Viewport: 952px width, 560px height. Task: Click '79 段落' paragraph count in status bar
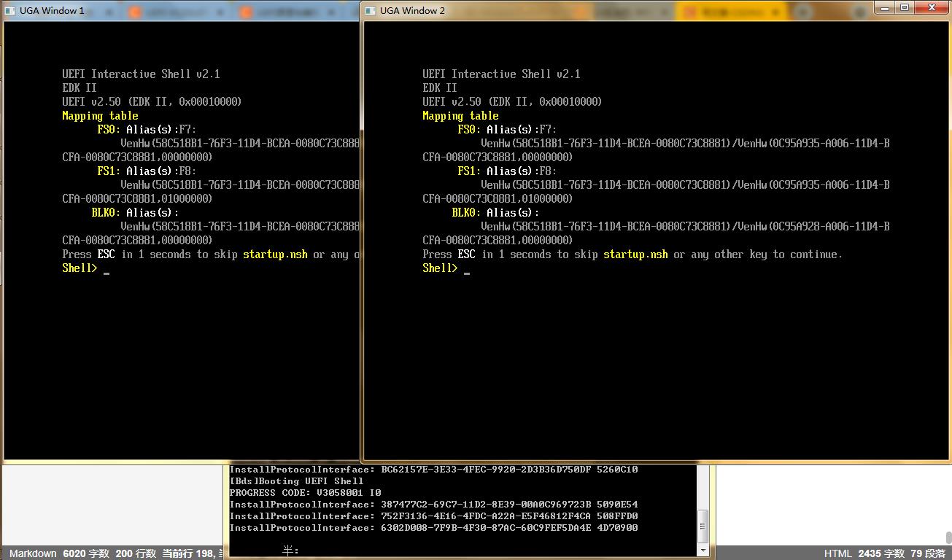point(926,553)
